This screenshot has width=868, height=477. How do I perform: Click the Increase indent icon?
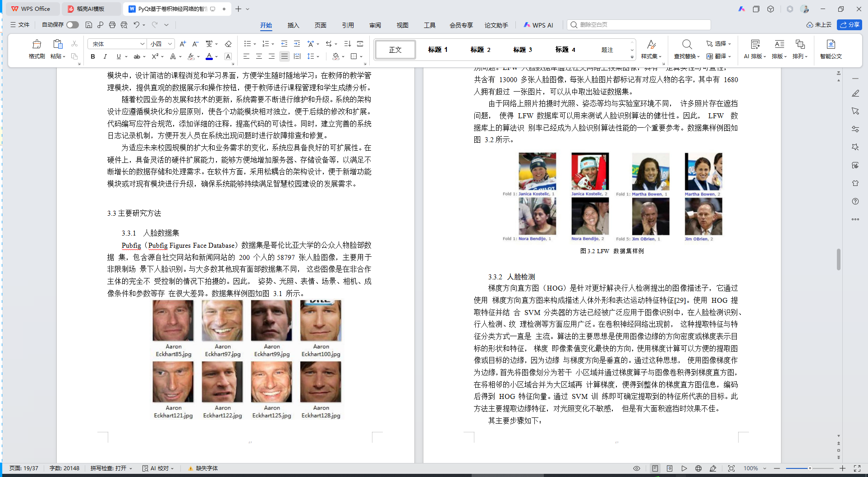click(297, 44)
